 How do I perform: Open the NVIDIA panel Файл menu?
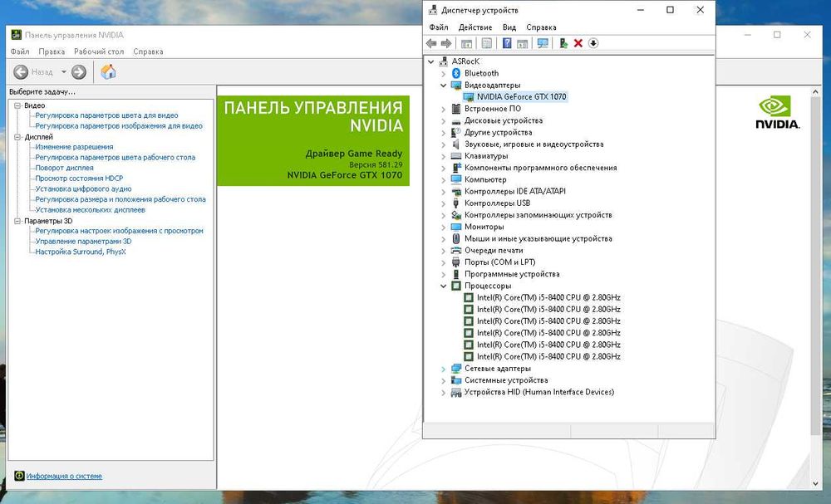pos(20,51)
